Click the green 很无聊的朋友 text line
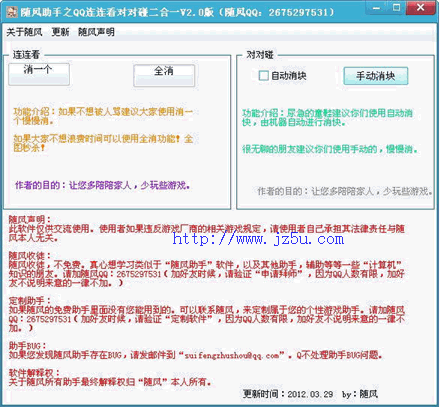Viewport: 440px width, 407px height. (330, 149)
